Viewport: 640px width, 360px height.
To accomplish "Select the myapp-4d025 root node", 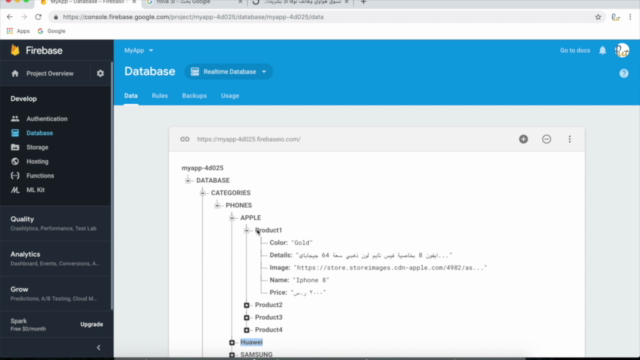I will (202, 168).
